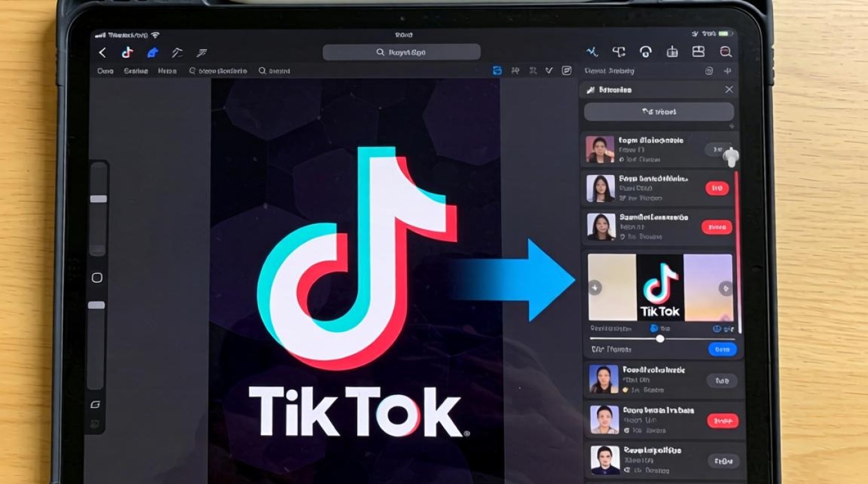868x484 pixels.
Task: Click the first magnifier search entry in the second row
Action: [x=218, y=71]
